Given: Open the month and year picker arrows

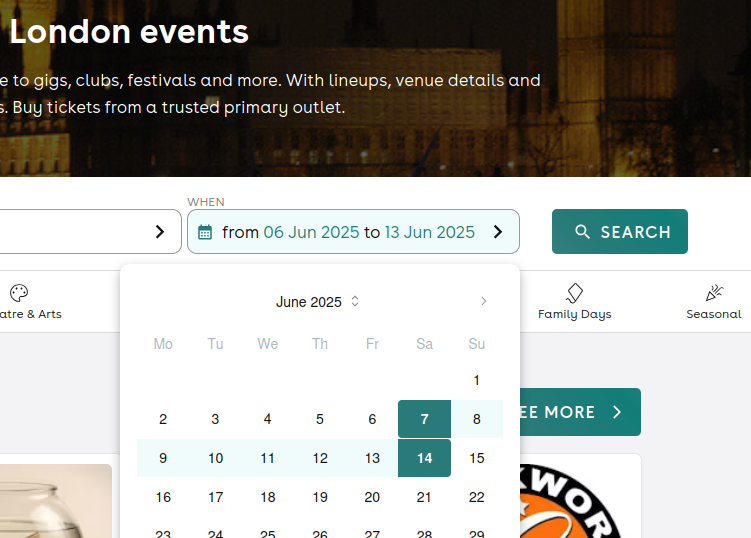Looking at the screenshot, I should pyautogui.click(x=355, y=301).
